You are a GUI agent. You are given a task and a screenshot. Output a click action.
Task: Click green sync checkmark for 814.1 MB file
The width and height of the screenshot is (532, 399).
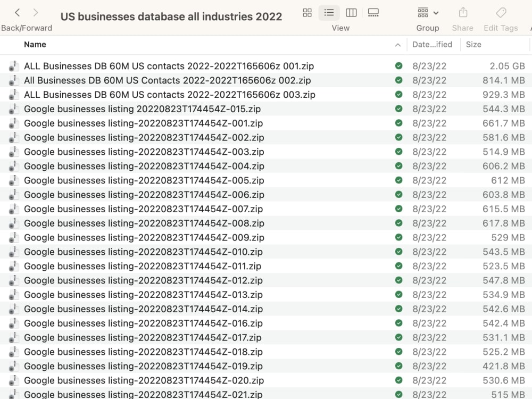(399, 80)
